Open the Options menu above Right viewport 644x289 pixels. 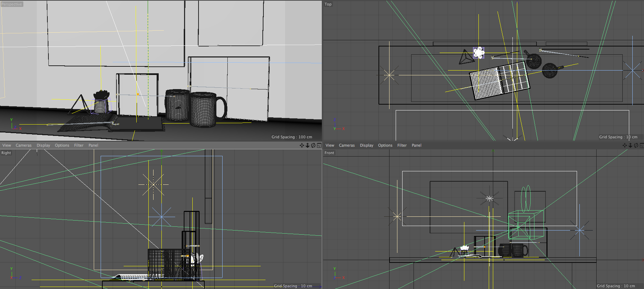pyautogui.click(x=62, y=146)
